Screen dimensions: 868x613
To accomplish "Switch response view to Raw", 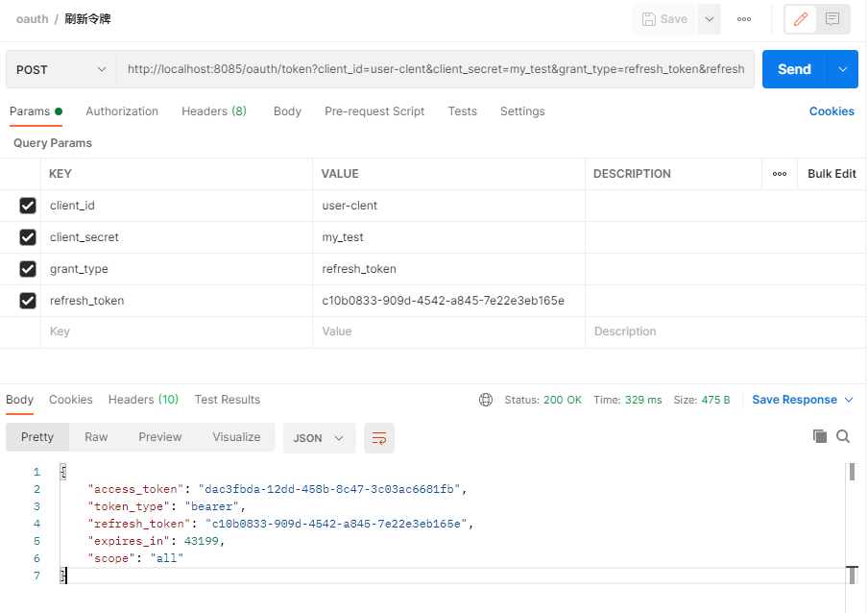I will (96, 437).
